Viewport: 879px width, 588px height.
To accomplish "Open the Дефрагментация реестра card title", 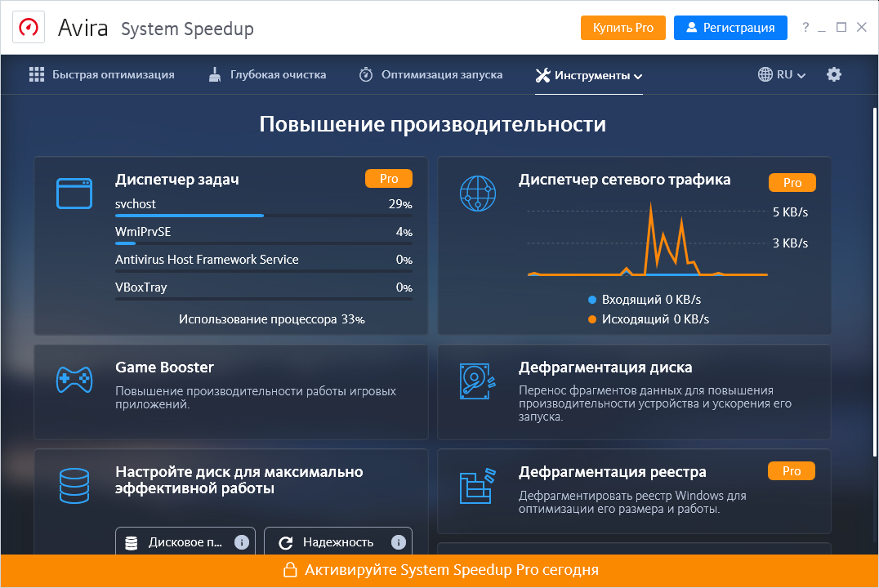I will pyautogui.click(x=612, y=472).
